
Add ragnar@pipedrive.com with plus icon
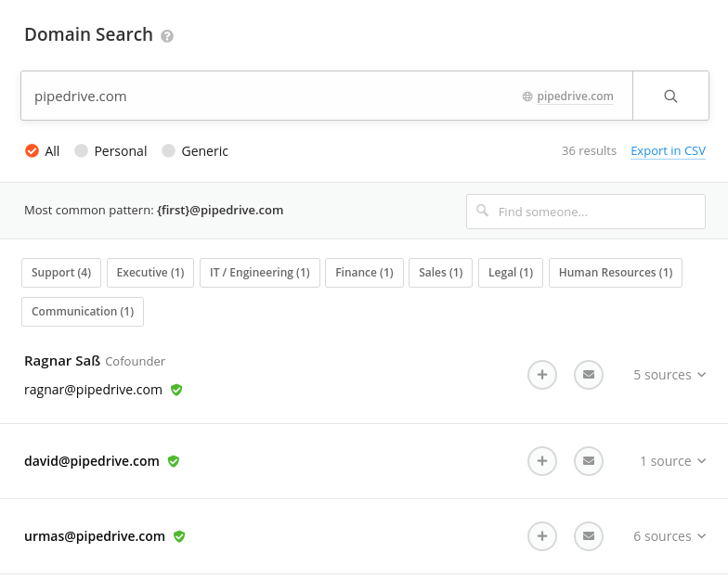(x=542, y=375)
